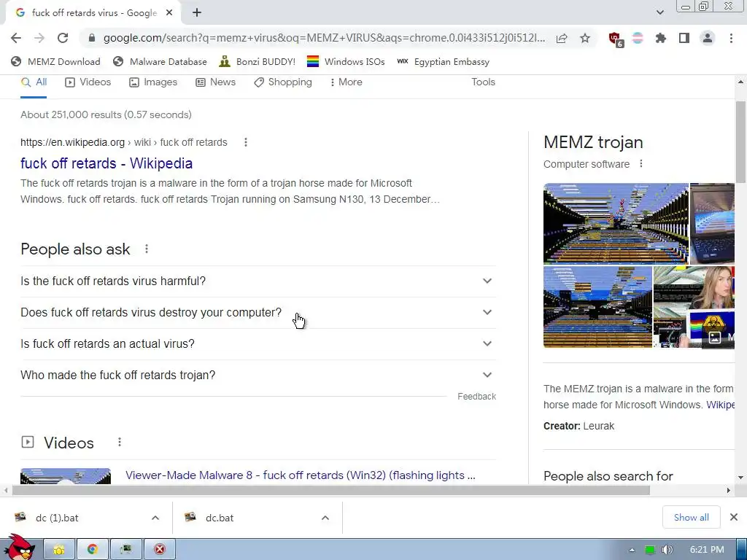747x560 pixels.
Task: Switch to the News search tab
Action: (215, 82)
